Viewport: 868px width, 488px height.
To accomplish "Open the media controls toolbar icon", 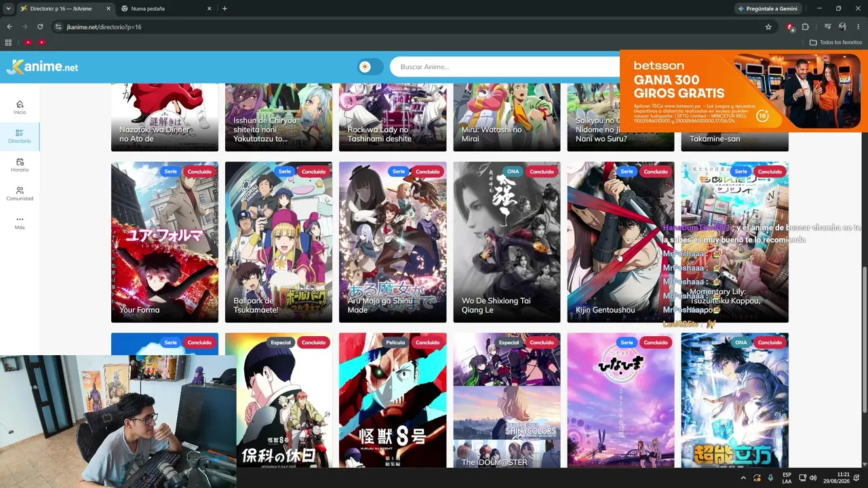I will (x=828, y=27).
